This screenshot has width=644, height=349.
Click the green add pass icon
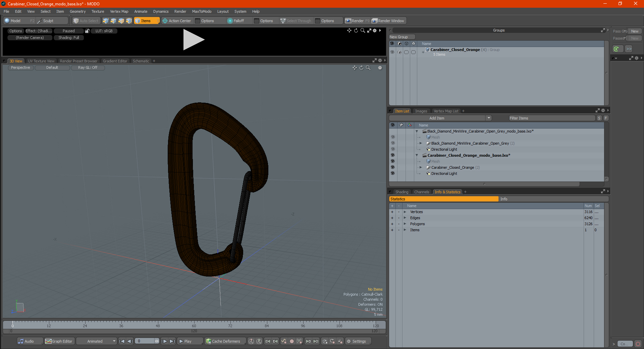(617, 49)
